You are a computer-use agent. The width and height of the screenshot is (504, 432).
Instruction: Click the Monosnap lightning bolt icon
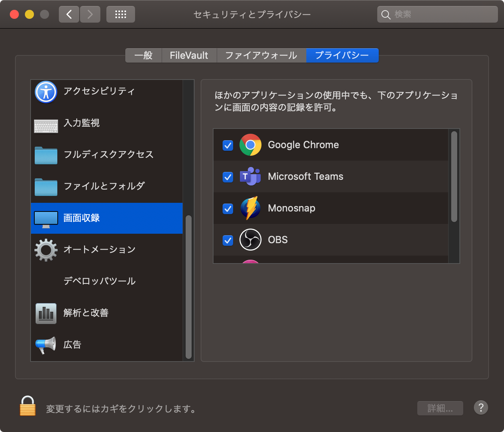(250, 208)
